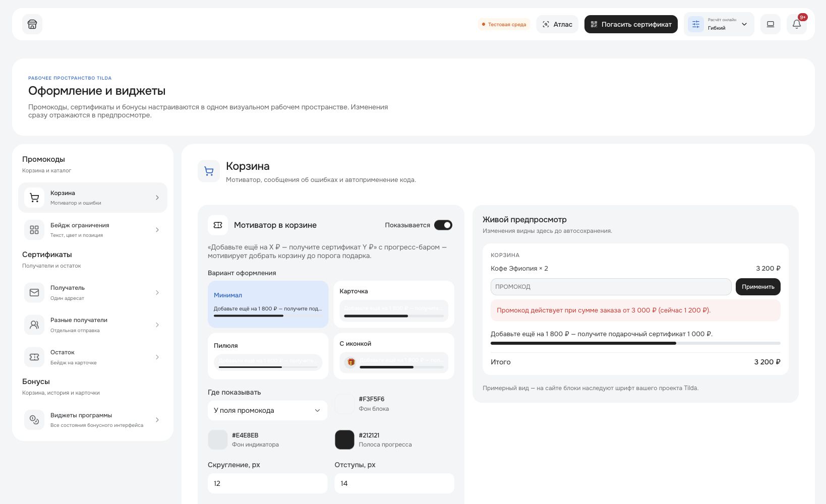
Task: Expand chevron on Виджеты программы row
Action: (x=157, y=420)
